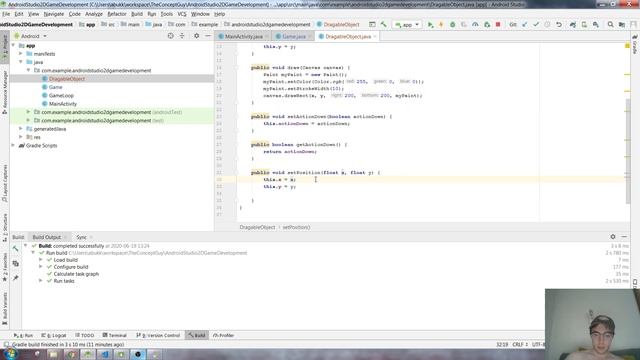This screenshot has width=640, height=360.
Task: Expand the res folder
Action: (x=21, y=137)
